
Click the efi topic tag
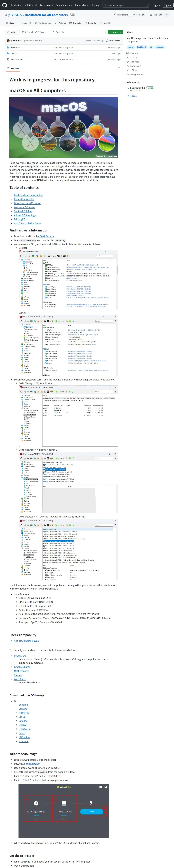click(151, 47)
